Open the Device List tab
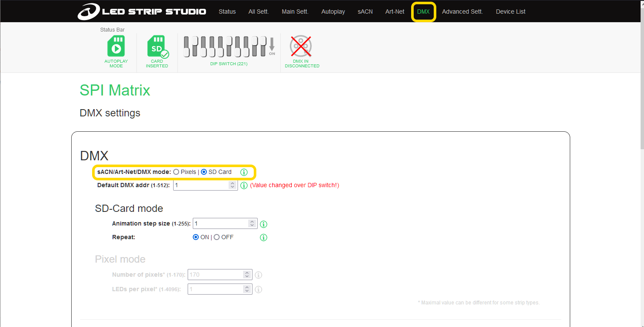The width and height of the screenshot is (644, 327). coord(511,12)
